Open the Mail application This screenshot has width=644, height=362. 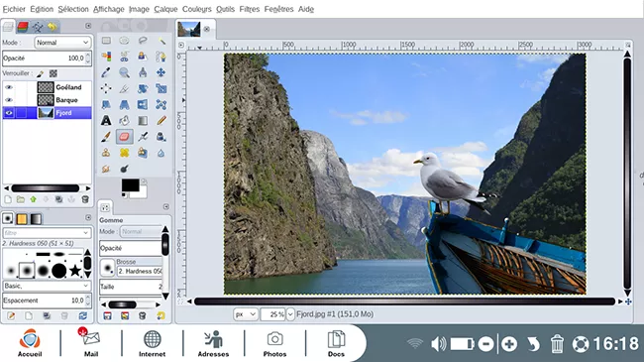[91, 343]
